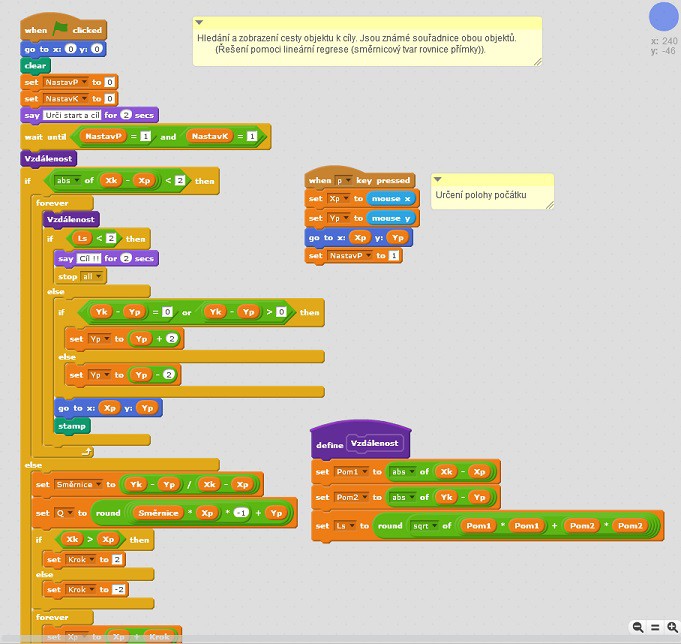Click the 'stamp' pen block

[72, 425]
